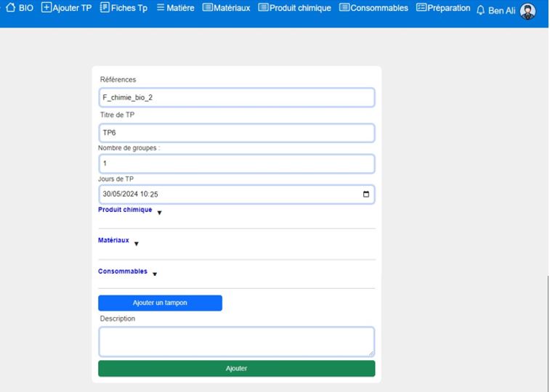Click the Matériaux navbar icon

207,8
